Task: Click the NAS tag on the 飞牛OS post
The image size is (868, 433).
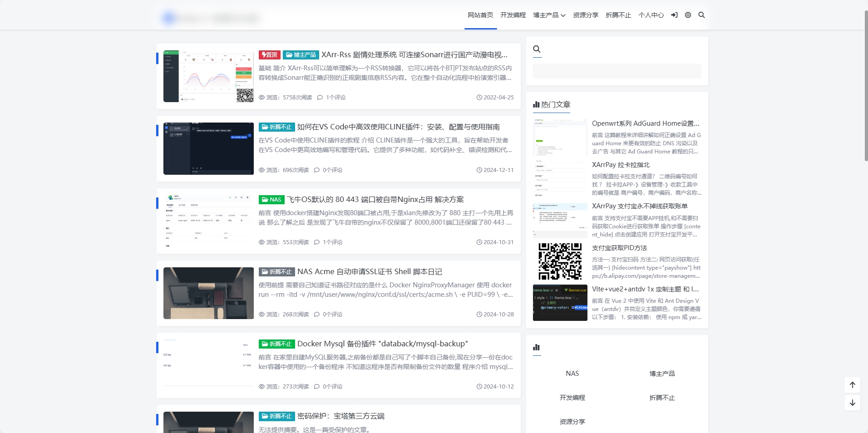Action: pyautogui.click(x=271, y=200)
